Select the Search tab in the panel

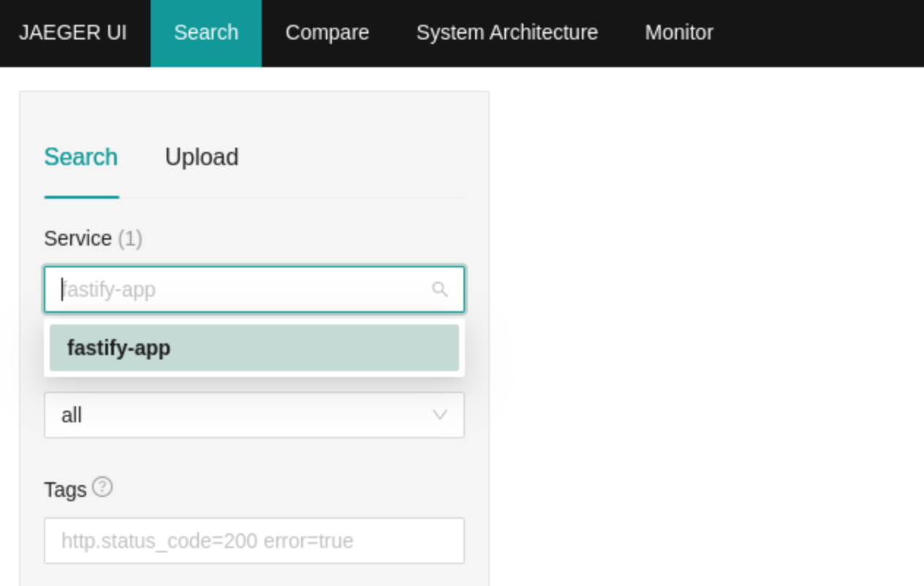click(81, 157)
